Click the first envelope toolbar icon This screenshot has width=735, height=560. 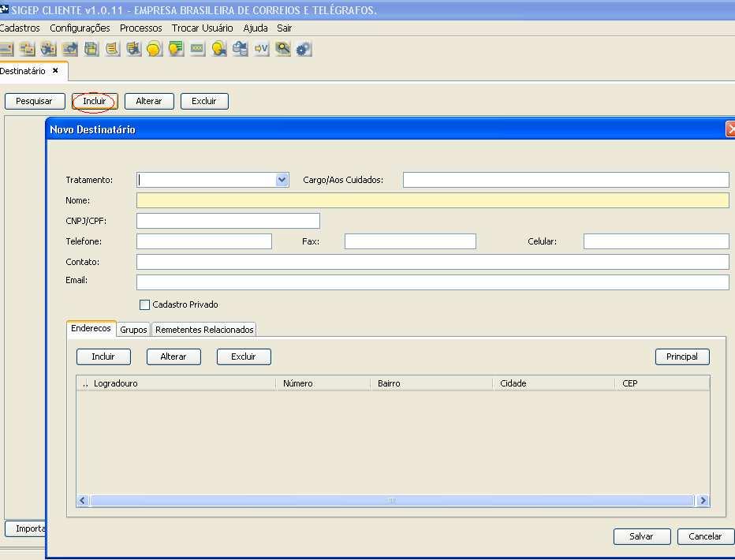tap(6, 48)
